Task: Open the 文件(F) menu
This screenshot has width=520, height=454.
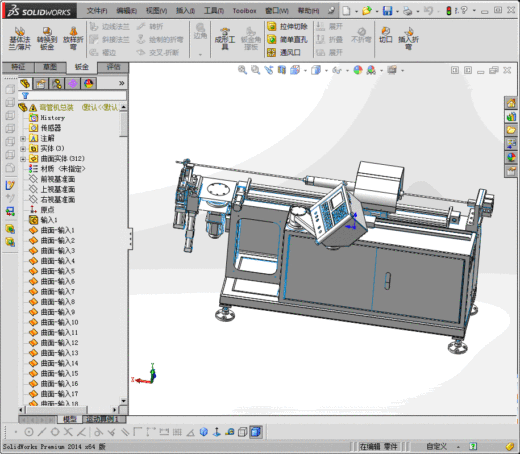Action: 97,11
